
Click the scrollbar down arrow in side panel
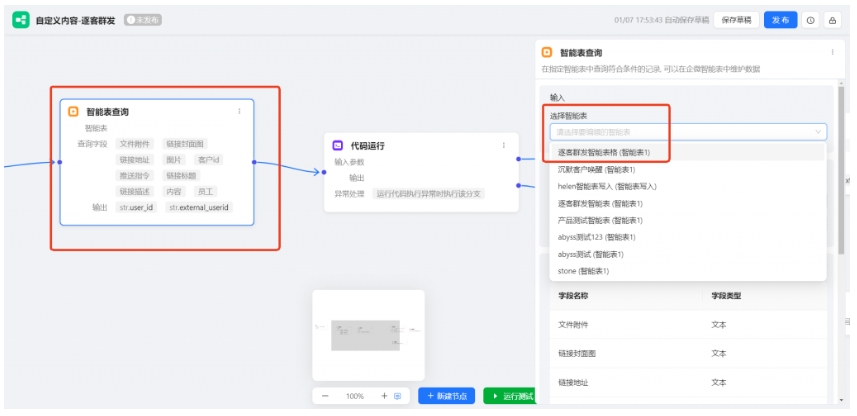point(841,401)
